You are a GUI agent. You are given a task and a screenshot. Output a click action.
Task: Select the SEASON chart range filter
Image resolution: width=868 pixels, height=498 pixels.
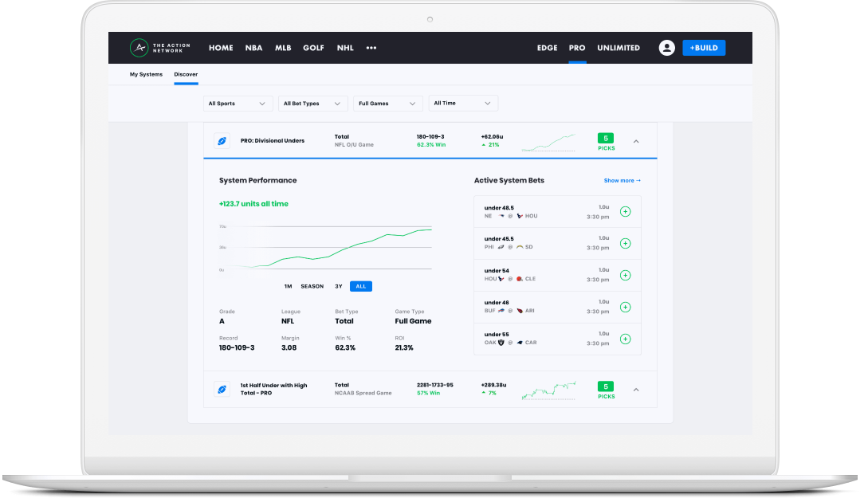point(312,286)
